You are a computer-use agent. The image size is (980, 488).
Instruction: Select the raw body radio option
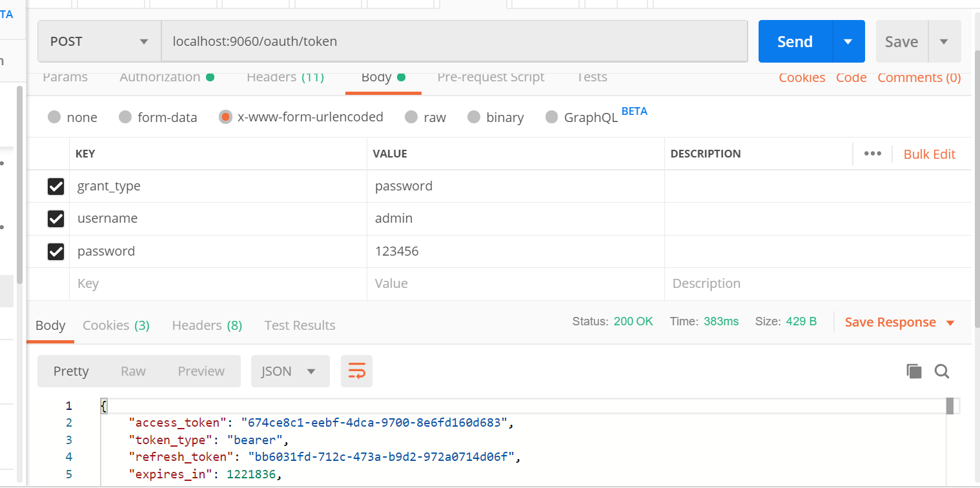[411, 117]
